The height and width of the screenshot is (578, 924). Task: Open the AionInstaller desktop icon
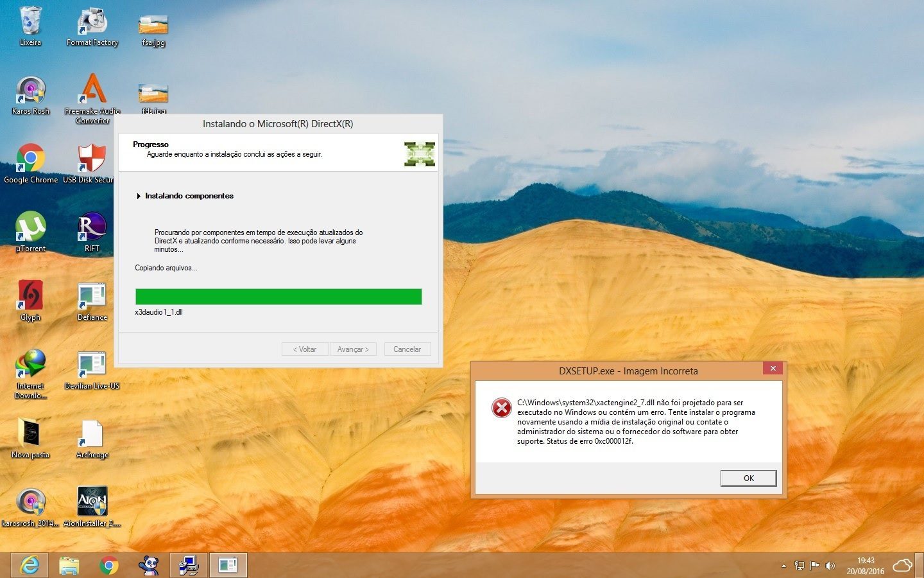(92, 507)
